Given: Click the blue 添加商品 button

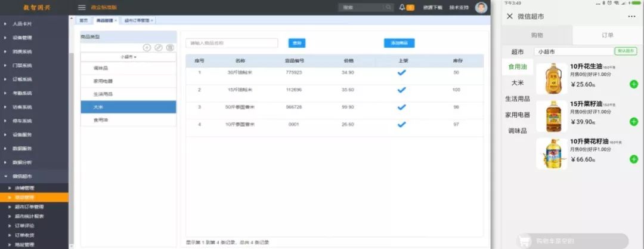Looking at the screenshot, I should tap(399, 43).
